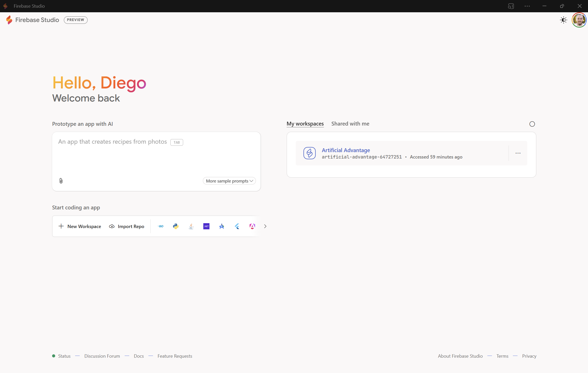Click the circle refresh icon above workspaces

(x=532, y=124)
